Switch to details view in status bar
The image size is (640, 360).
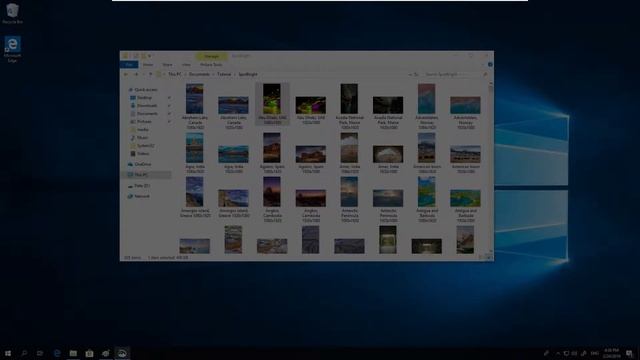click(480, 258)
